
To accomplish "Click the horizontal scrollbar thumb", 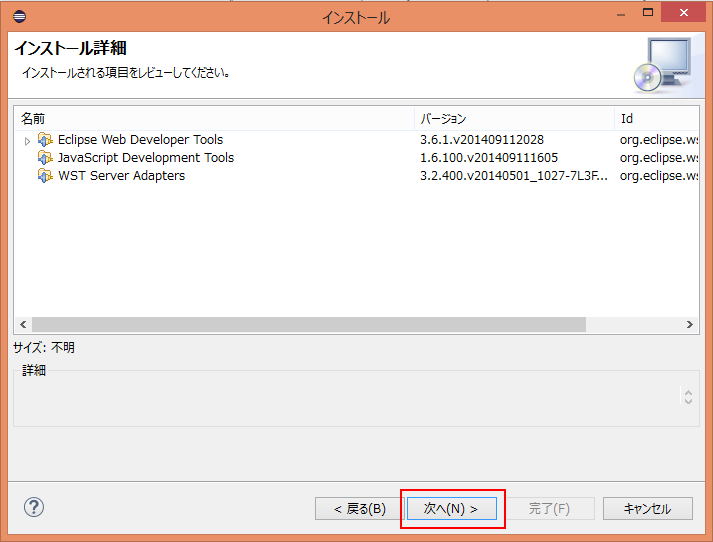I will coord(309,325).
